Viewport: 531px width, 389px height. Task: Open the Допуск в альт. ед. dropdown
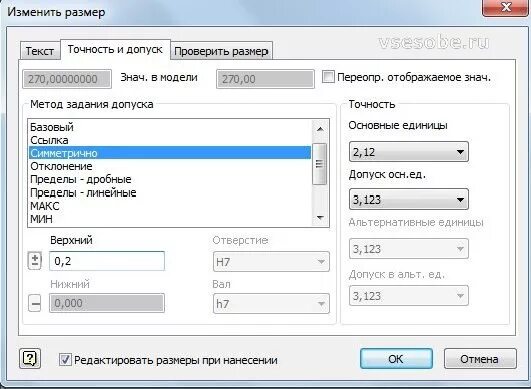pyautogui.click(x=409, y=296)
